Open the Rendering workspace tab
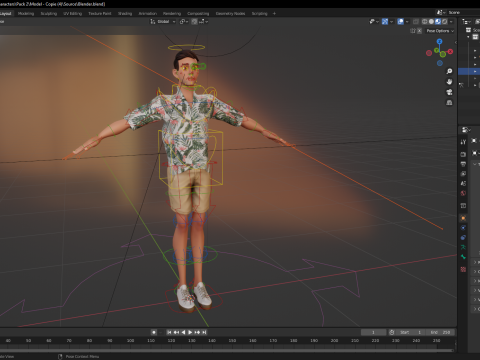 (x=172, y=14)
